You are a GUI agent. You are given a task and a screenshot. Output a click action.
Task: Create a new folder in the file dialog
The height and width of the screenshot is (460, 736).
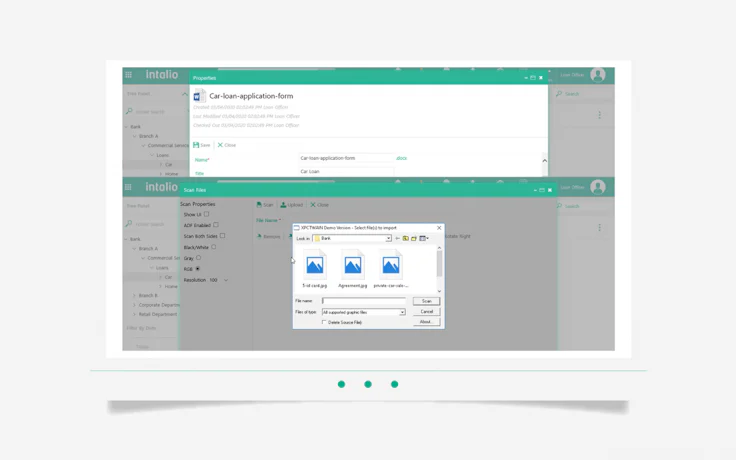414,238
